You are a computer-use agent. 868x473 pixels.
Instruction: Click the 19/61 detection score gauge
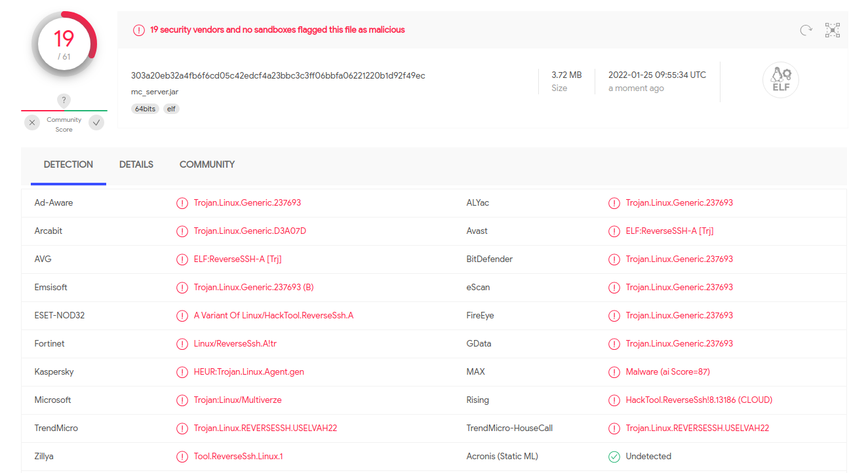pyautogui.click(x=64, y=44)
